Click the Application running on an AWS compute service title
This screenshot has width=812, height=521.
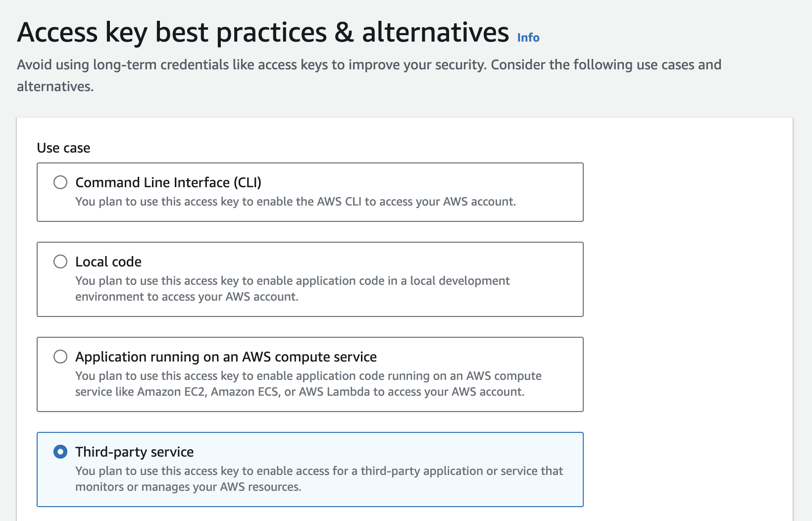click(226, 357)
